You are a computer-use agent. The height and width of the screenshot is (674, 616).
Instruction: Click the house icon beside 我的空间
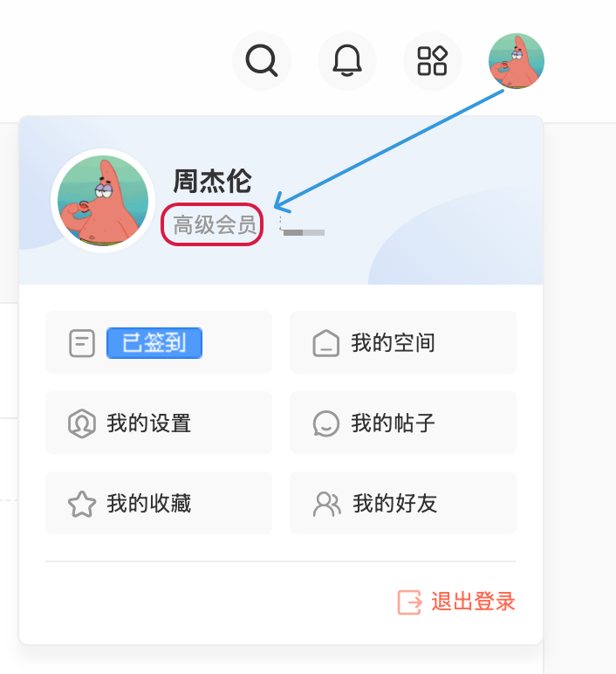click(326, 343)
